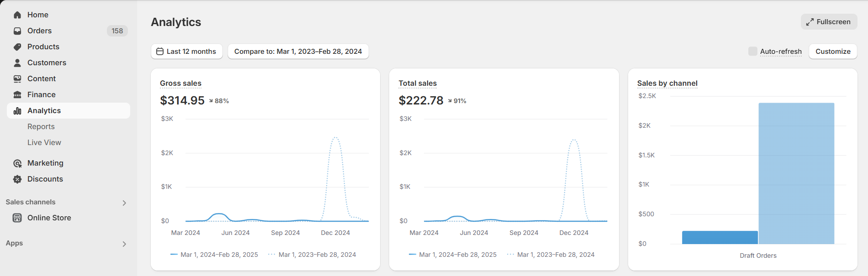
Task: Click the Apps heading in sidebar
Action: [14, 243]
